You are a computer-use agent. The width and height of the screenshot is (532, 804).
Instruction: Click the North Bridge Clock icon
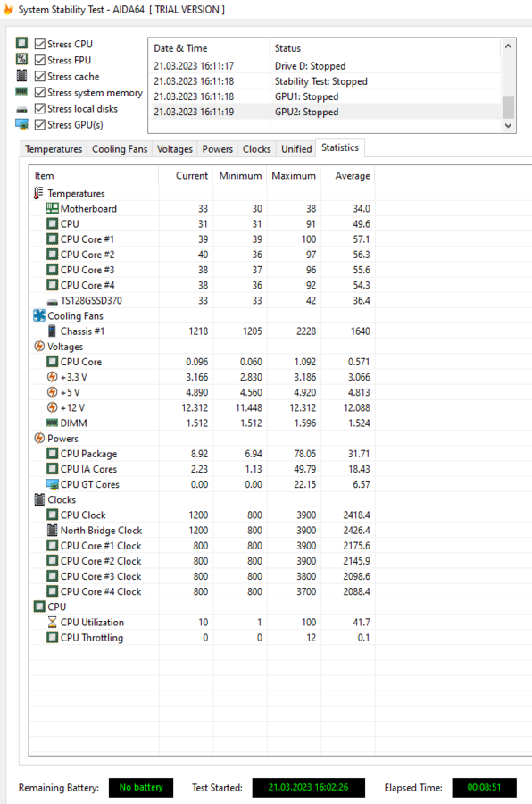click(x=52, y=530)
